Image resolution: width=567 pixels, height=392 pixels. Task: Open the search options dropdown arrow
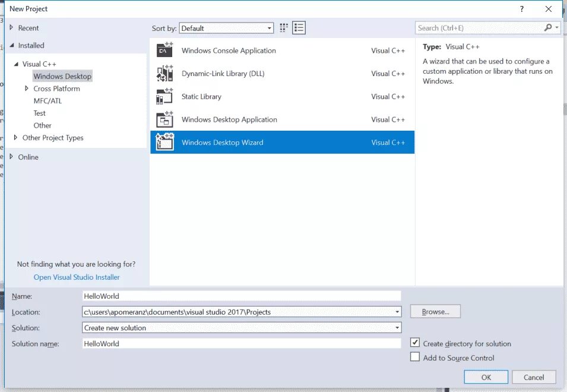click(x=557, y=27)
